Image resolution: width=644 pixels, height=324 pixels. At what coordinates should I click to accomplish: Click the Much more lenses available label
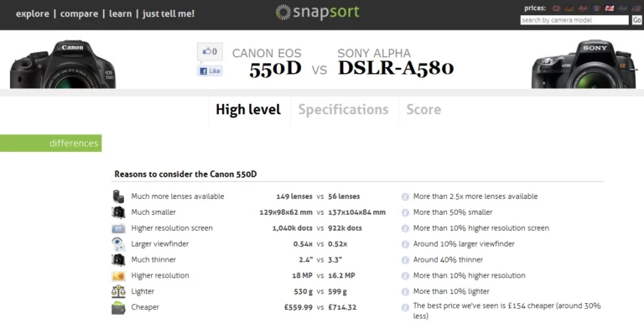pyautogui.click(x=178, y=196)
